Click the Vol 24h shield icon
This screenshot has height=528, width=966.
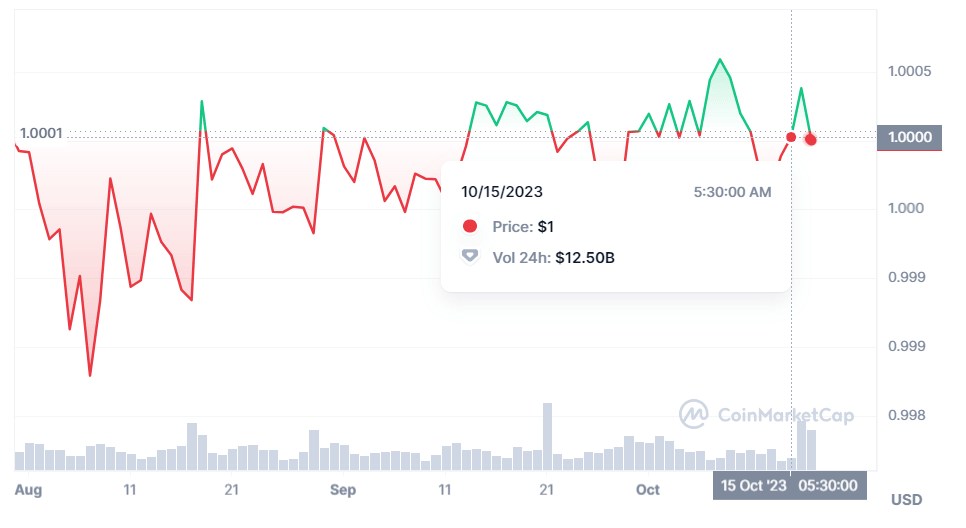[469, 257]
